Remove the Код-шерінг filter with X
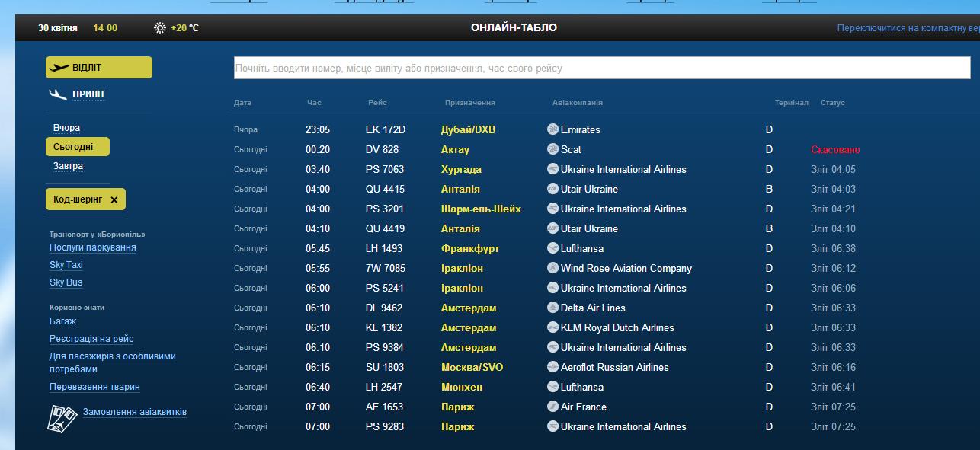 tap(114, 200)
